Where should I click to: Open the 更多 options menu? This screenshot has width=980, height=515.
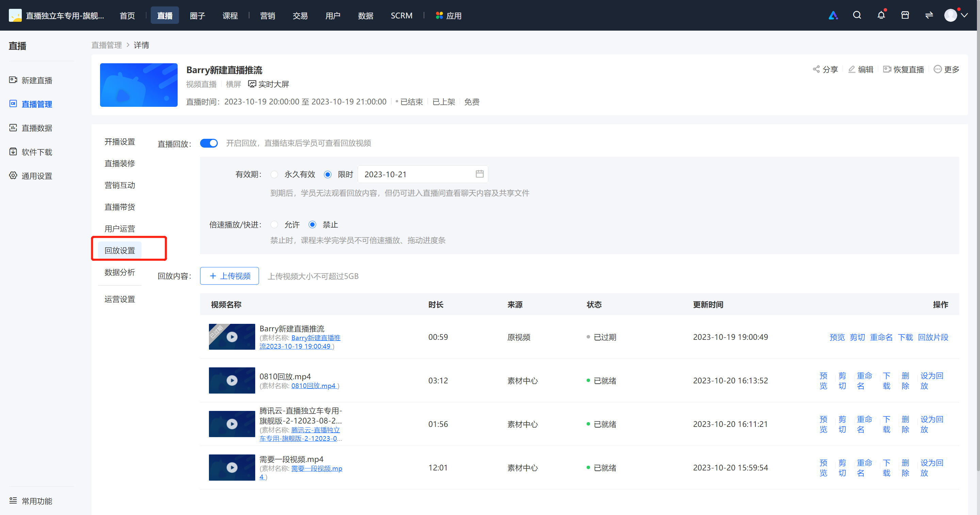point(947,69)
